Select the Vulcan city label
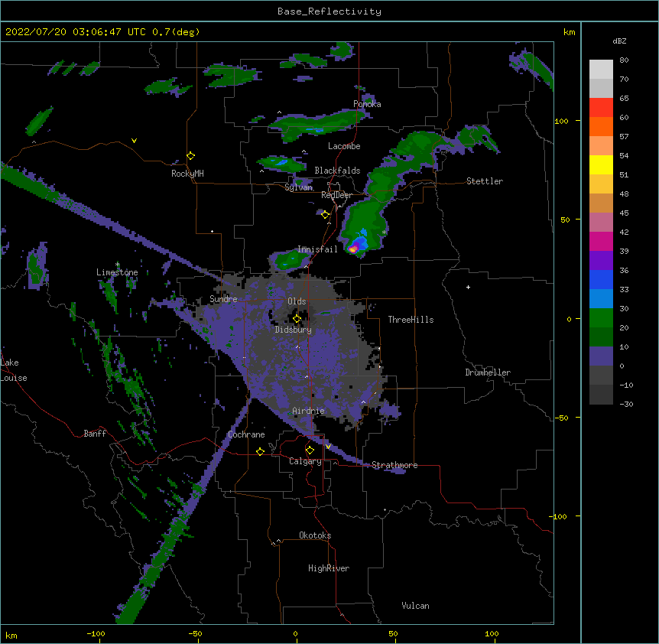 [x=415, y=606]
